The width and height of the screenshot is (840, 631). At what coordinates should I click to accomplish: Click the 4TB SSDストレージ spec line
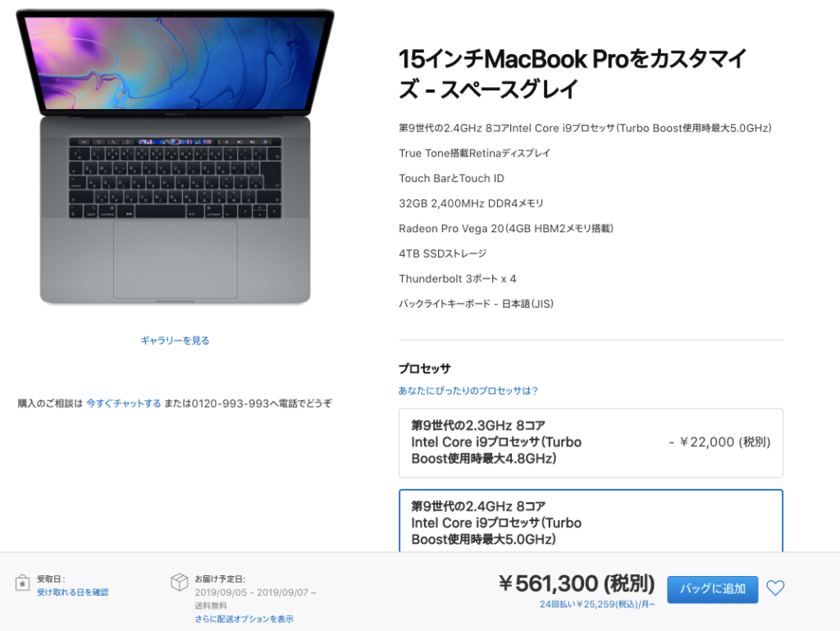(442, 254)
